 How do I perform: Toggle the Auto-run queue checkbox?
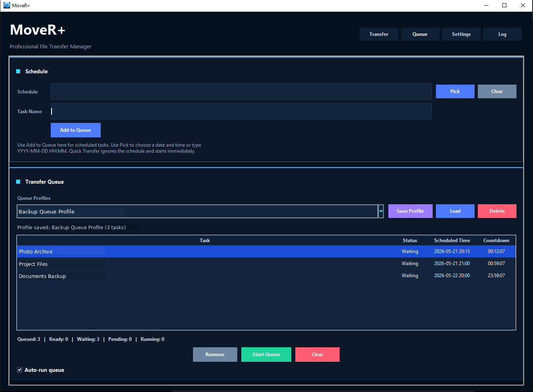click(19, 370)
